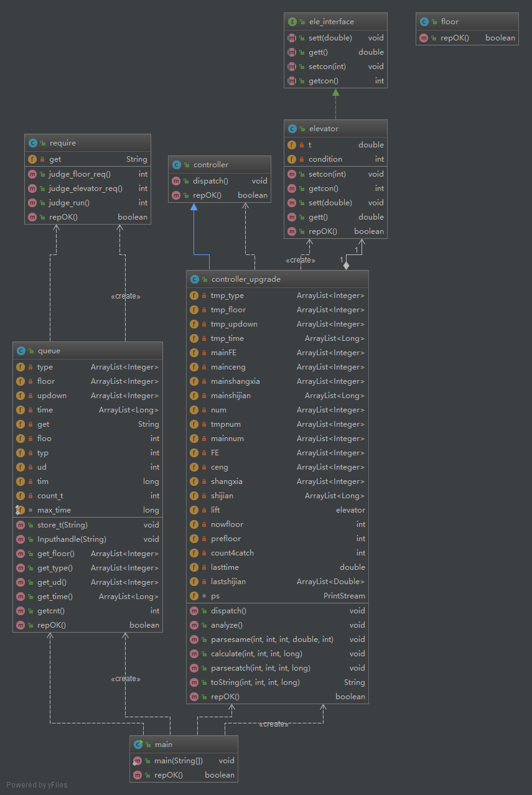Screen dimensions: 532x795
Task: Click the interface icon beside ele_interface
Action: pos(292,22)
